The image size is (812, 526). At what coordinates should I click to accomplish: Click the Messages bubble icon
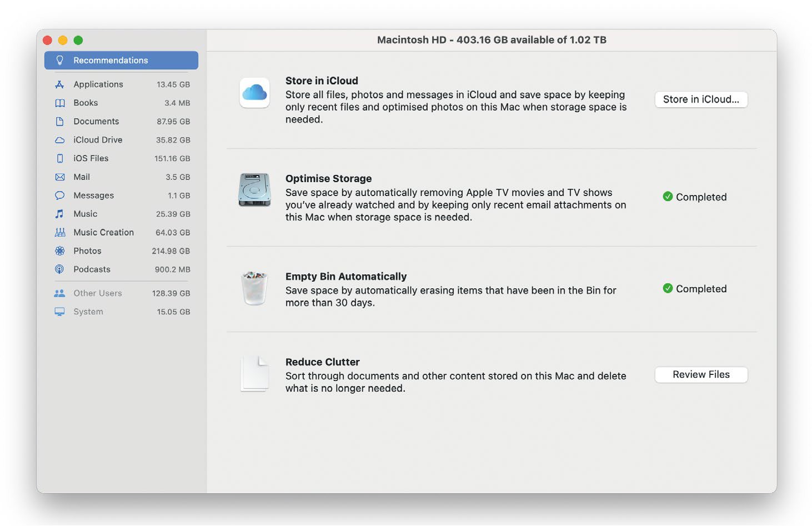[60, 196]
